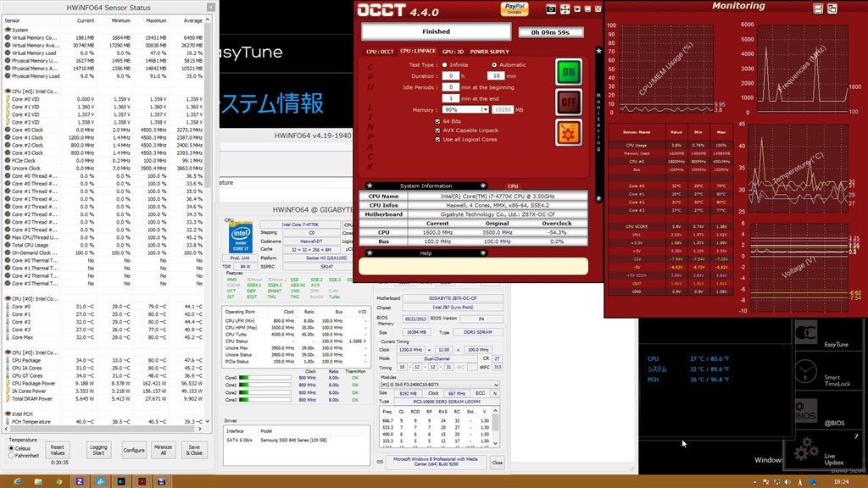Start the test with OCCT's green ON button

click(x=569, y=72)
